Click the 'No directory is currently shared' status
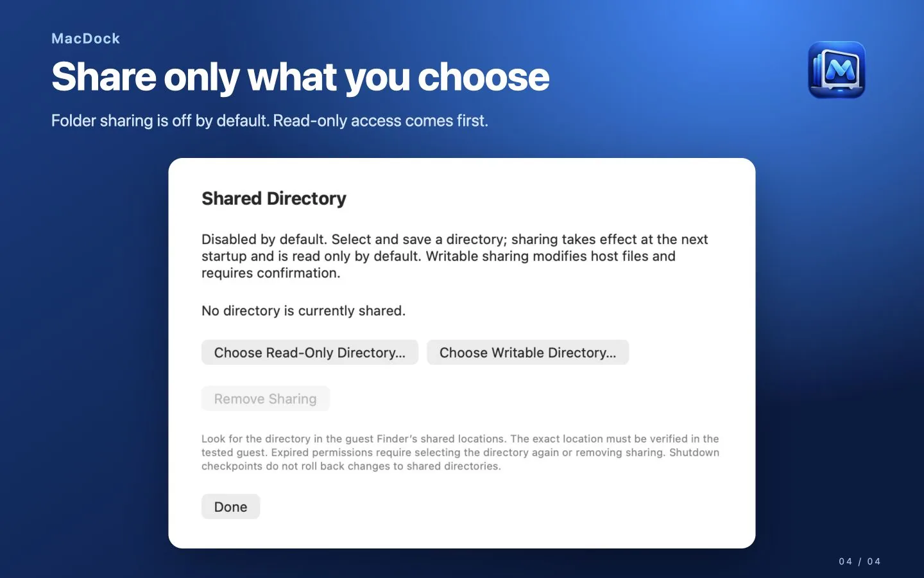Image resolution: width=924 pixels, height=578 pixels. [304, 311]
